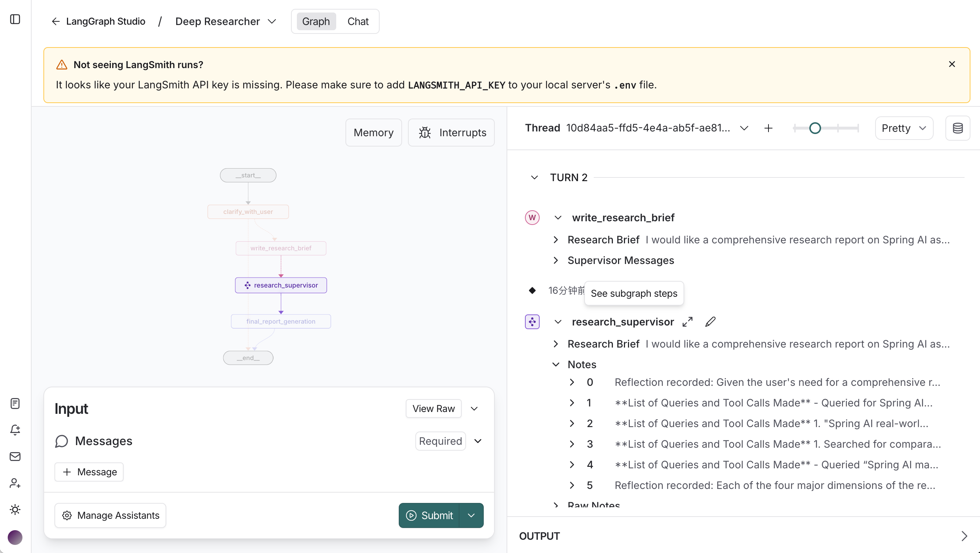The image size is (980, 553).
Task: Open the thread selector dropdown chevron
Action: tap(744, 128)
